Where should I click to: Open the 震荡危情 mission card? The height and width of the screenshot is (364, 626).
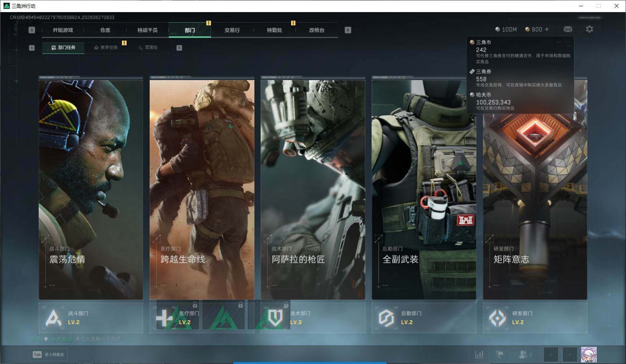(91, 188)
